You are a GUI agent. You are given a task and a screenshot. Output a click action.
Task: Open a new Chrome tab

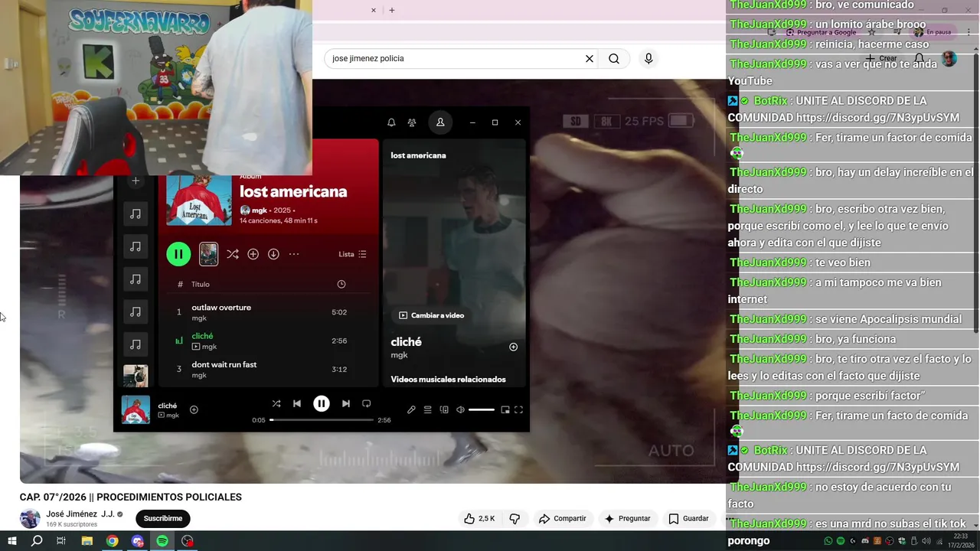tap(392, 10)
